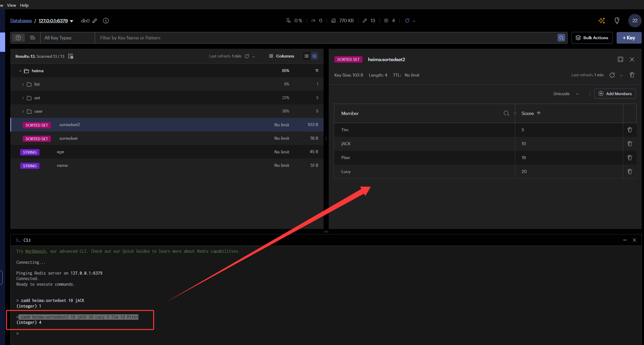Click the Redis Copilot sparkle icon

(x=602, y=21)
